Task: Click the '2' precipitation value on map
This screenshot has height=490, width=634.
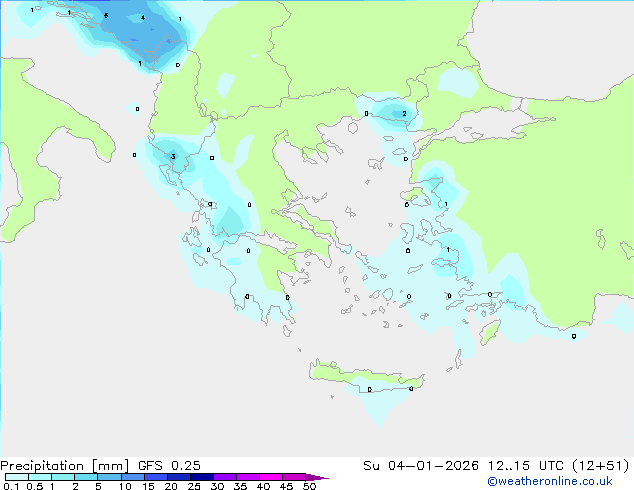Action: [x=404, y=114]
